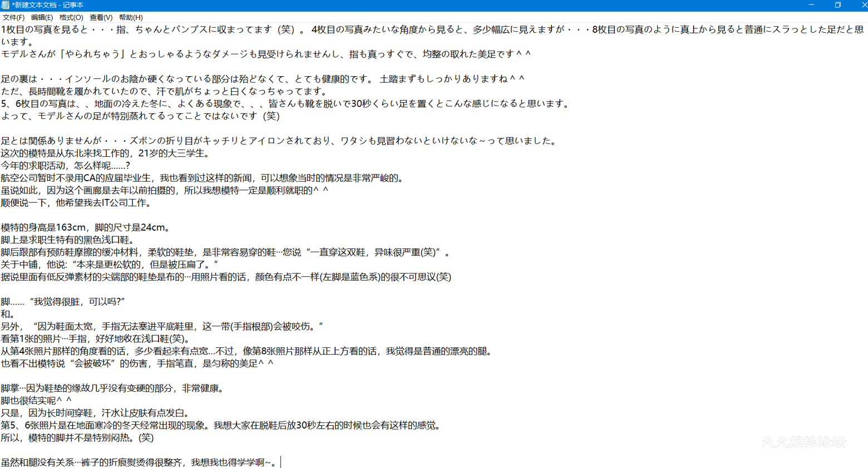Image resolution: width=868 pixels, height=468 pixels.
Task: Place cursor in line 模特的身高是163cm
Action: [x=85, y=227]
